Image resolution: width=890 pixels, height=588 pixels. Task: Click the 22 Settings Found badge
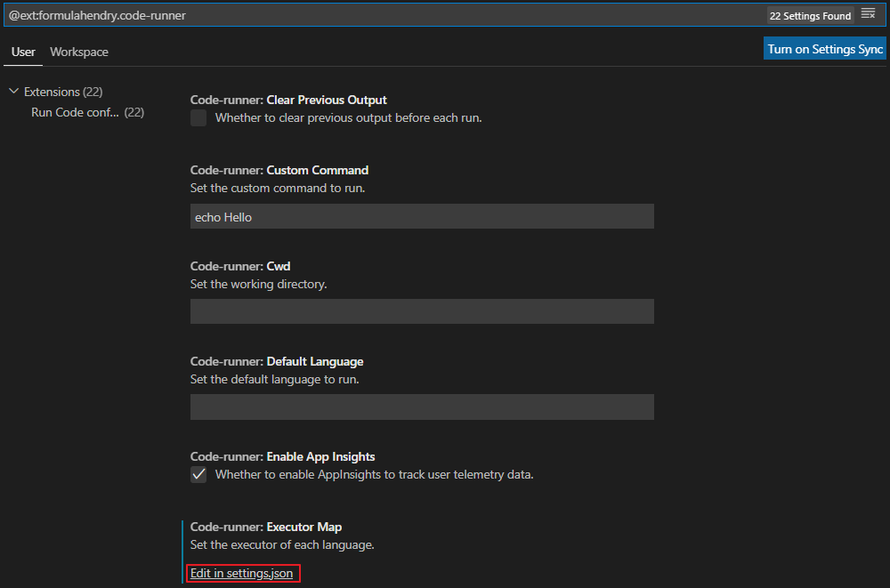point(810,16)
